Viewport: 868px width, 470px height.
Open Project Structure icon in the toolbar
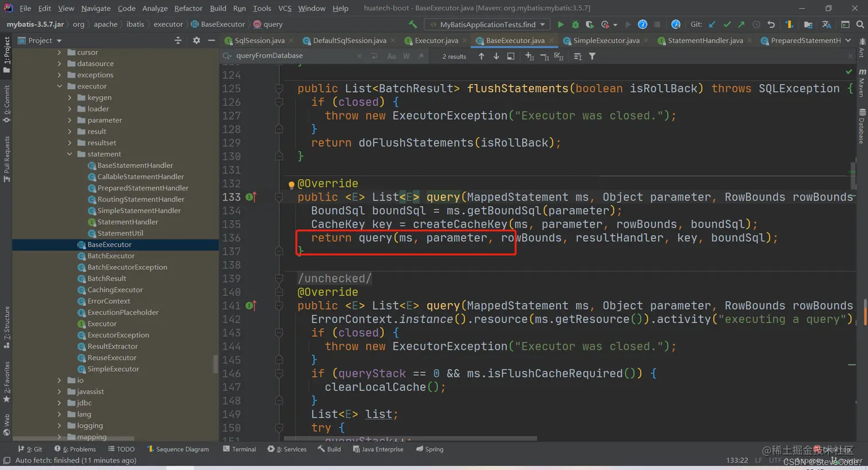pos(808,24)
